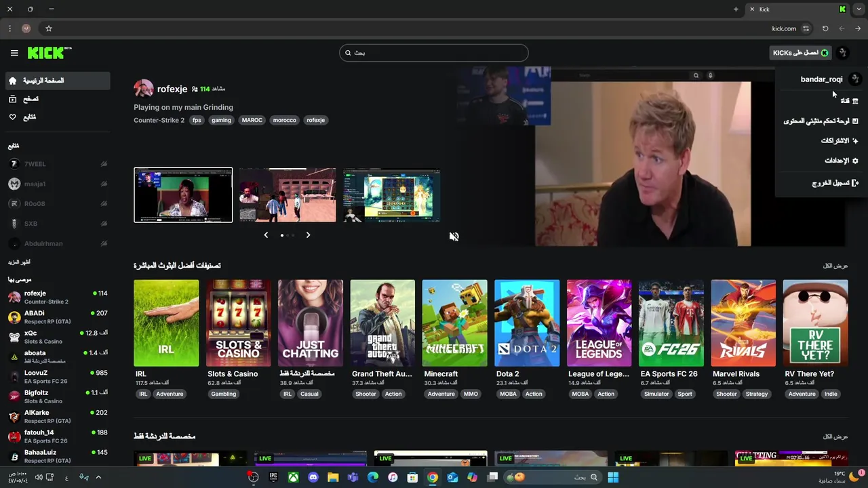Open the Marvel Rivals category card
Viewport: 868px width, 488px height.
click(x=743, y=323)
